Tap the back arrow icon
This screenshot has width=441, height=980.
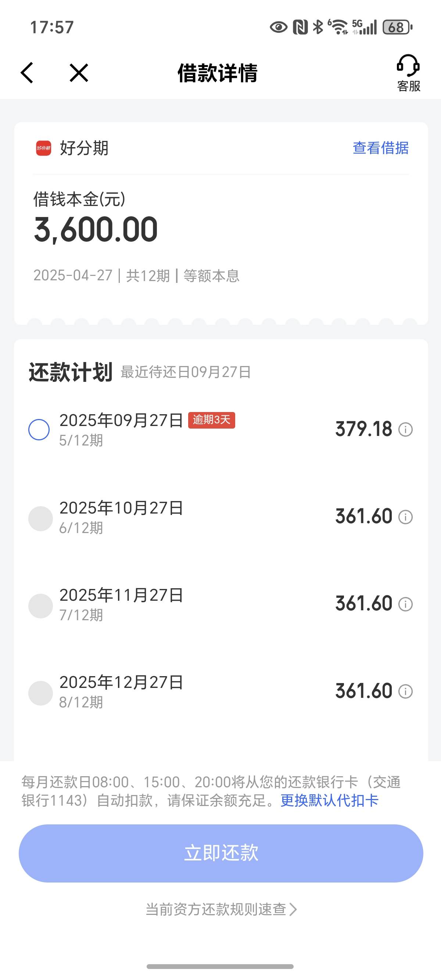pos(27,73)
